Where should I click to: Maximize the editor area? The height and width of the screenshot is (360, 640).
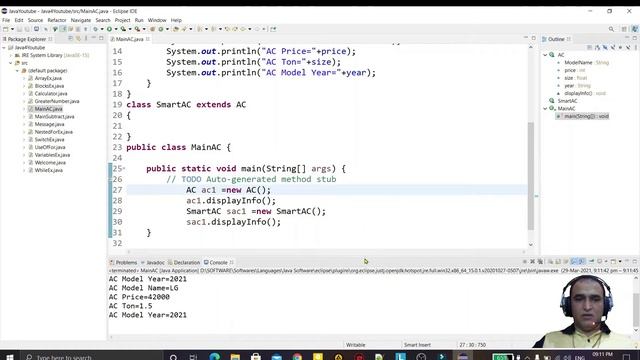[533, 38]
